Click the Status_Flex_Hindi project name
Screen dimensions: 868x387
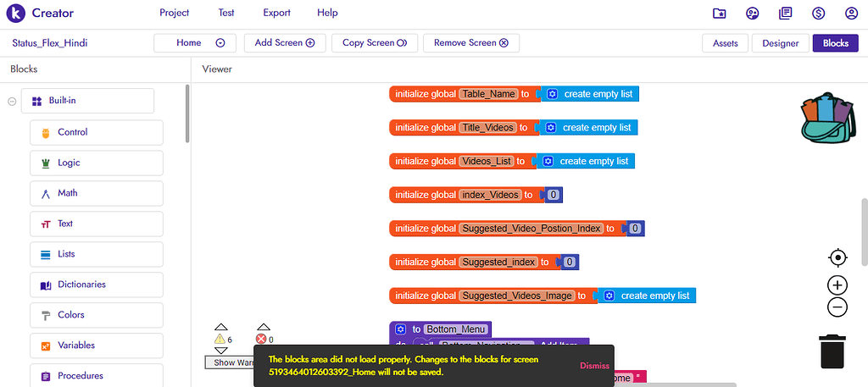50,43
